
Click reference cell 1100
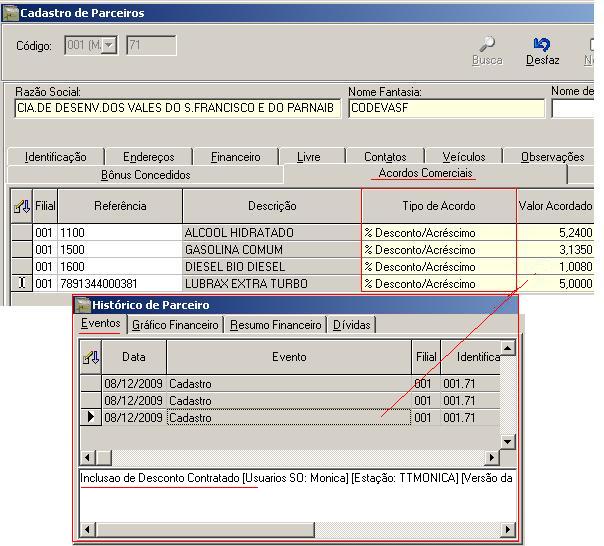120,233
